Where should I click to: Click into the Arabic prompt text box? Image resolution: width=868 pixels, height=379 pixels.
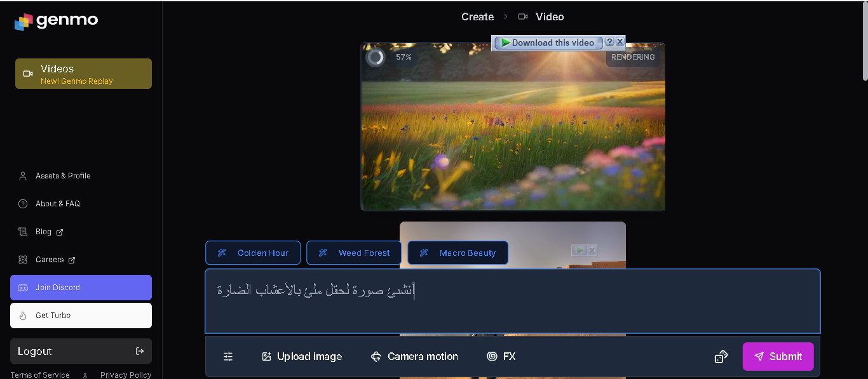(513, 301)
